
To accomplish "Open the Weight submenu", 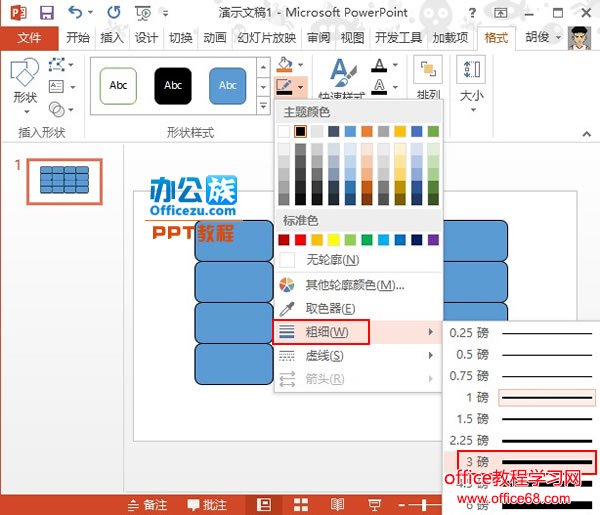I will pyautogui.click(x=358, y=332).
